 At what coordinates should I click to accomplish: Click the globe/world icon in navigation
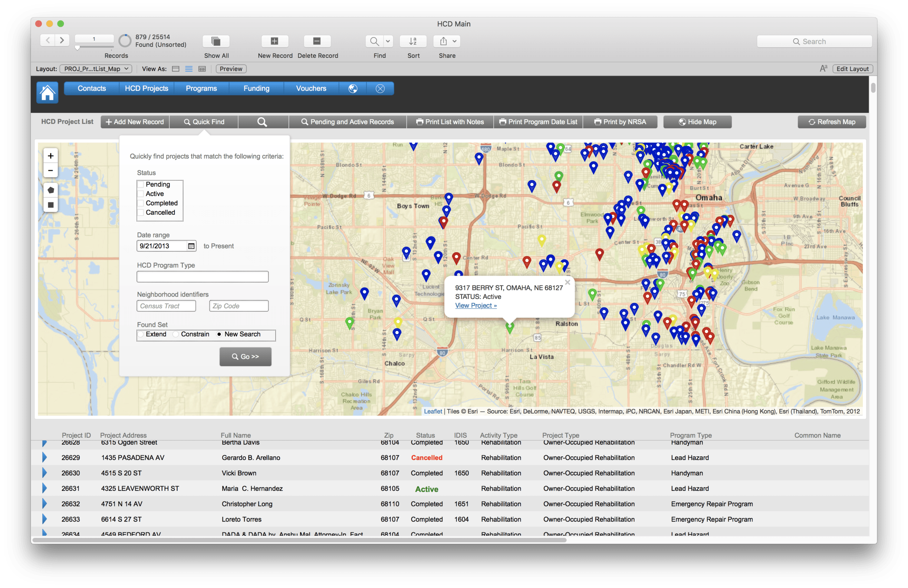(352, 88)
